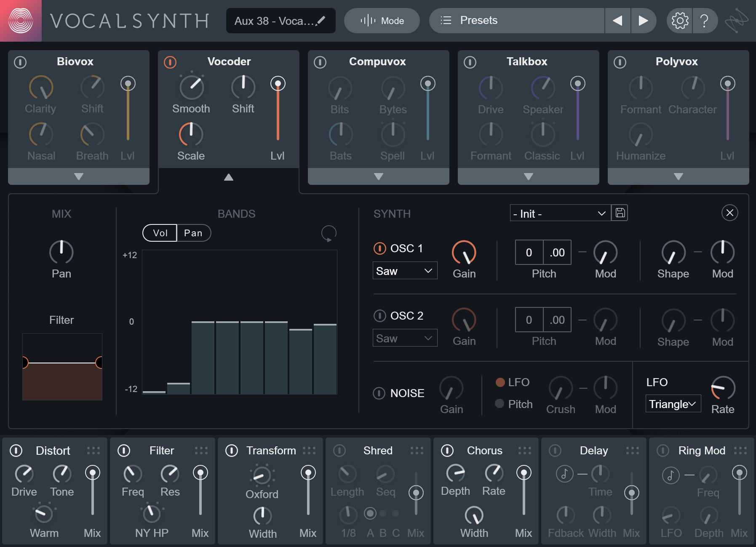
Task: Open the help question mark icon
Action: 704,21
